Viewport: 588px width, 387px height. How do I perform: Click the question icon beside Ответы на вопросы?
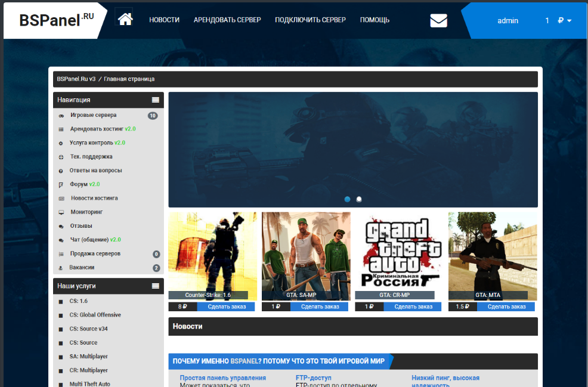61,171
